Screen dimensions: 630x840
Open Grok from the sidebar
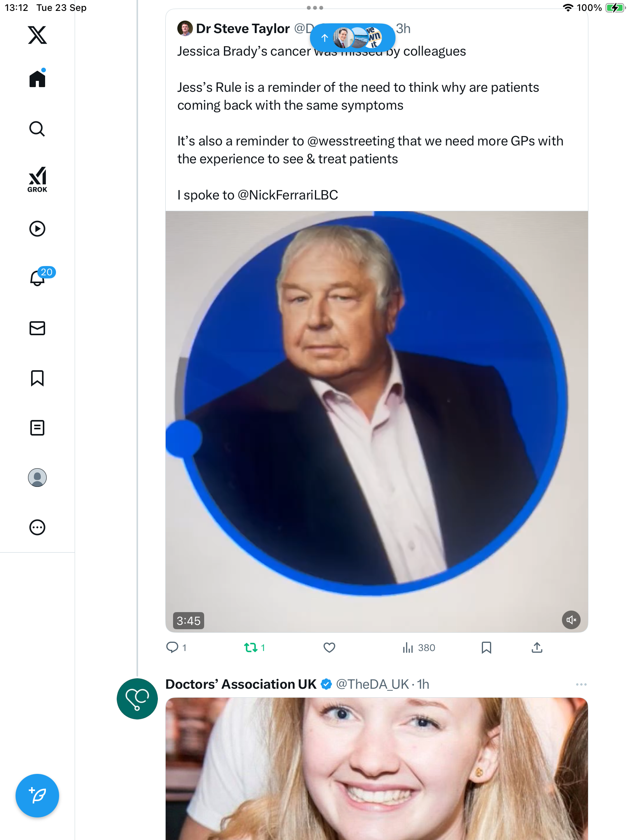37,179
